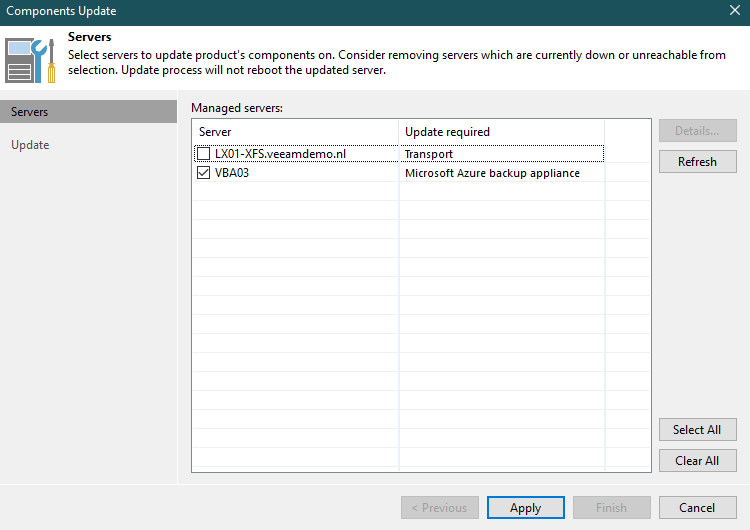Click the Finish button
This screenshot has height=530, width=750.
point(611,508)
